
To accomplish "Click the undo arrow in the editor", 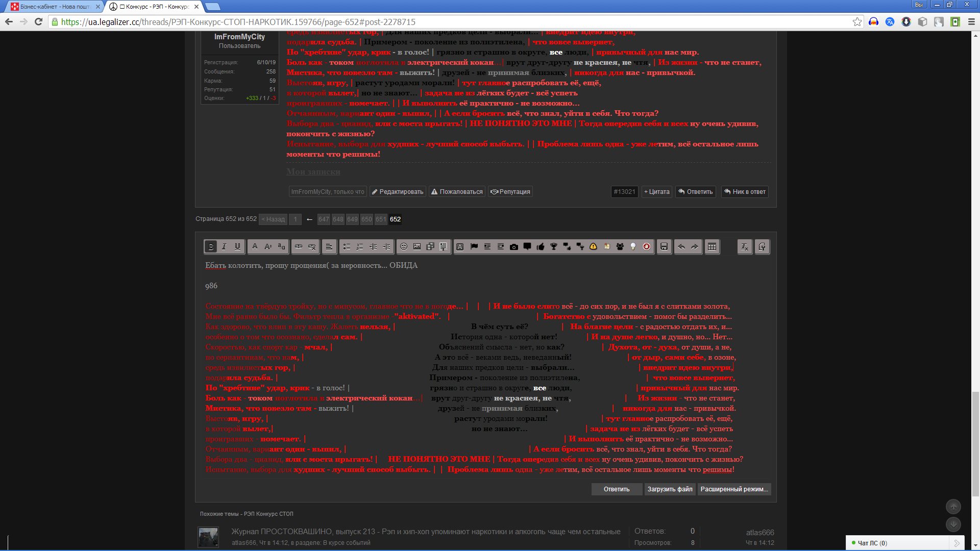I will coord(681,247).
